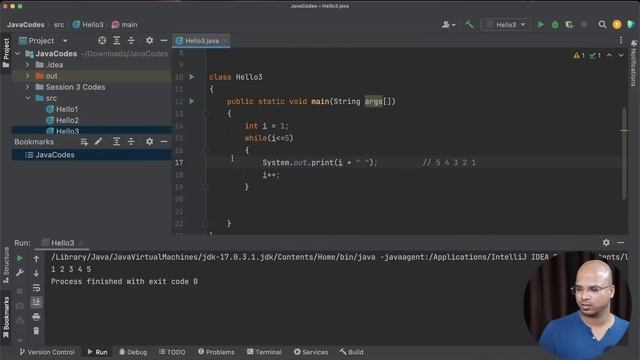640x360 pixels.
Task: Toggle Structure side panel button
Action: pyautogui.click(x=6, y=265)
